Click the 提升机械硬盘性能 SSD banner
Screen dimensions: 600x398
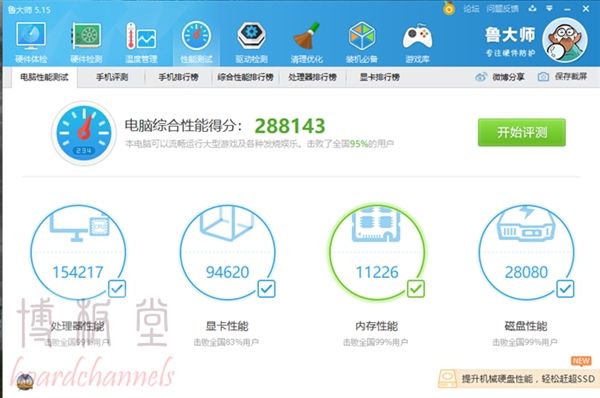(518, 378)
